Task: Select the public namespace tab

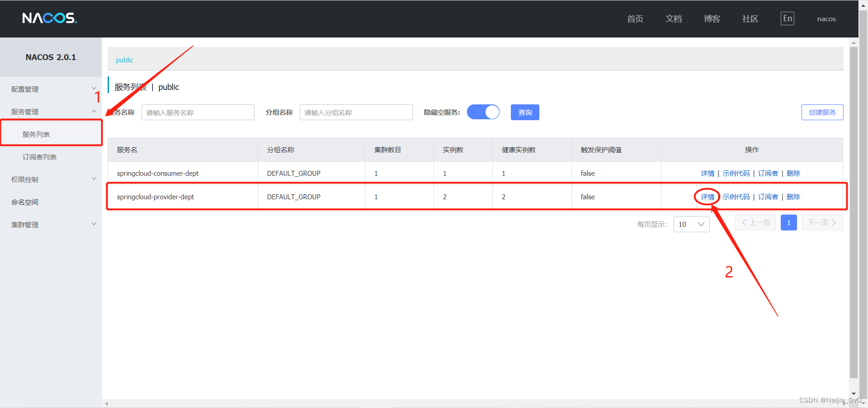Action: [x=125, y=60]
